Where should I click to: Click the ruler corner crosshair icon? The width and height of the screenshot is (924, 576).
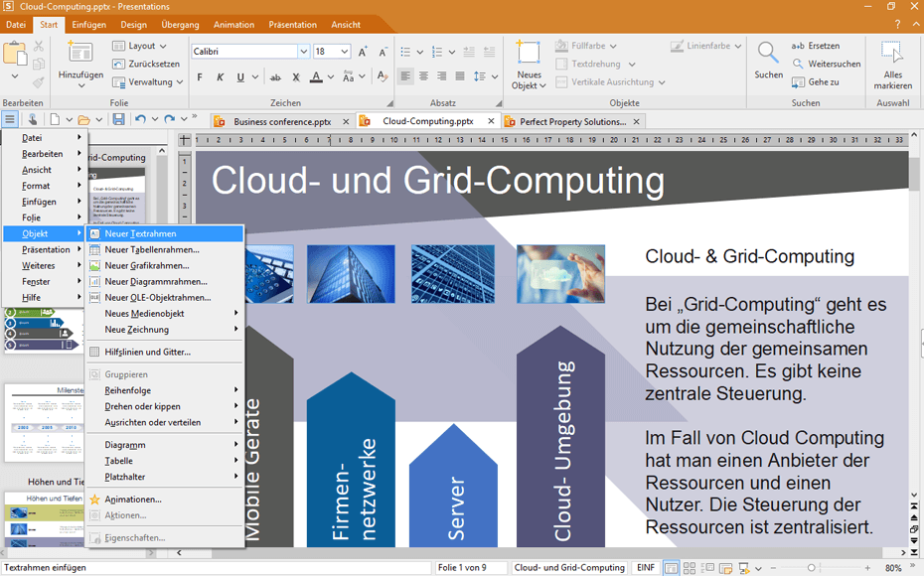pyautogui.click(x=185, y=140)
